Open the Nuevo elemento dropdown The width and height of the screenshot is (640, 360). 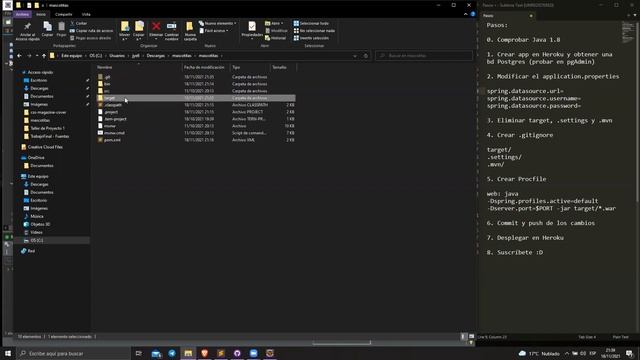(x=218, y=23)
